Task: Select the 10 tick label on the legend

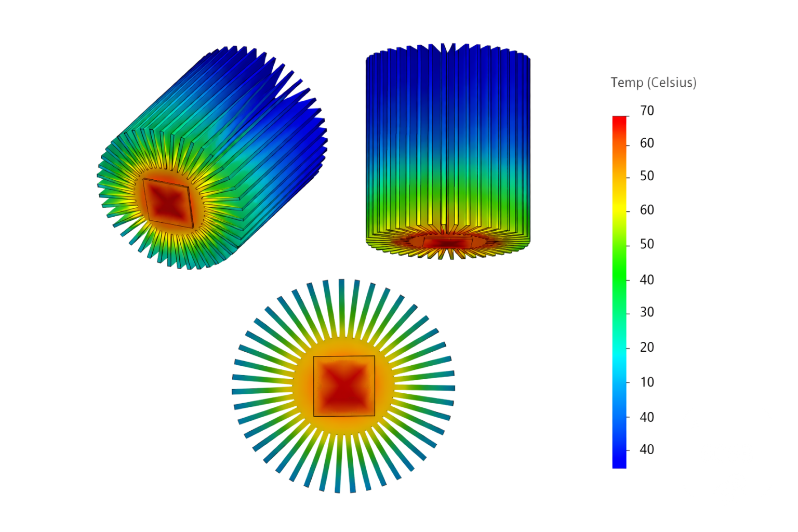Action: [x=647, y=382]
